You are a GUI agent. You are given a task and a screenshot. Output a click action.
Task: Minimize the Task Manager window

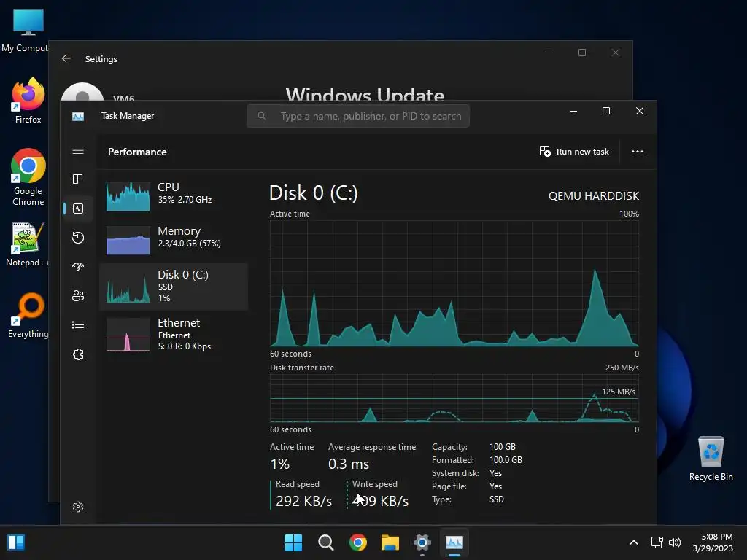pos(573,111)
